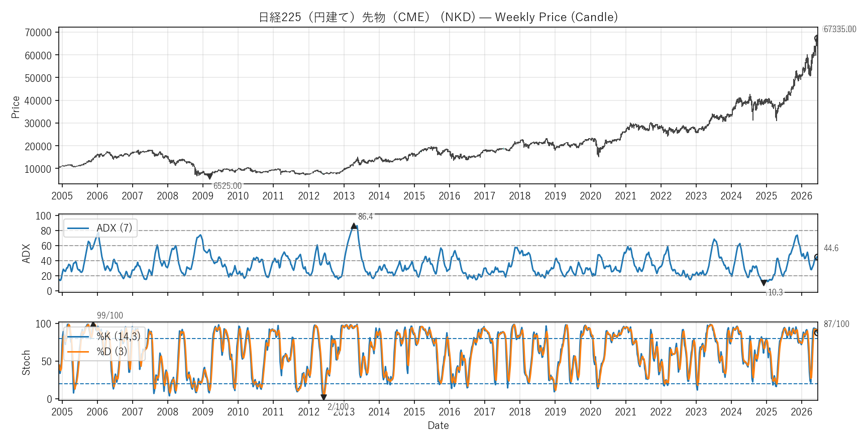This screenshot has height=441, width=868.
Task: Click the Date axis label at bottom
Action: pos(438,425)
